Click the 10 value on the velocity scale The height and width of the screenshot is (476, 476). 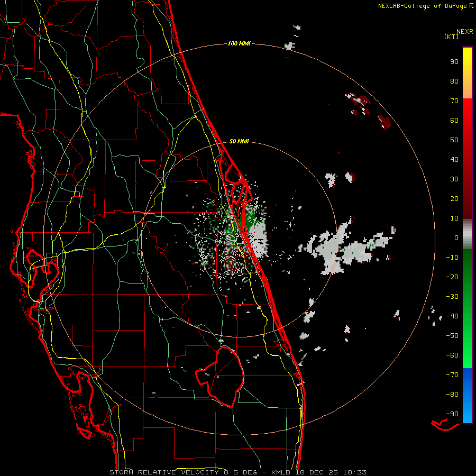point(454,218)
